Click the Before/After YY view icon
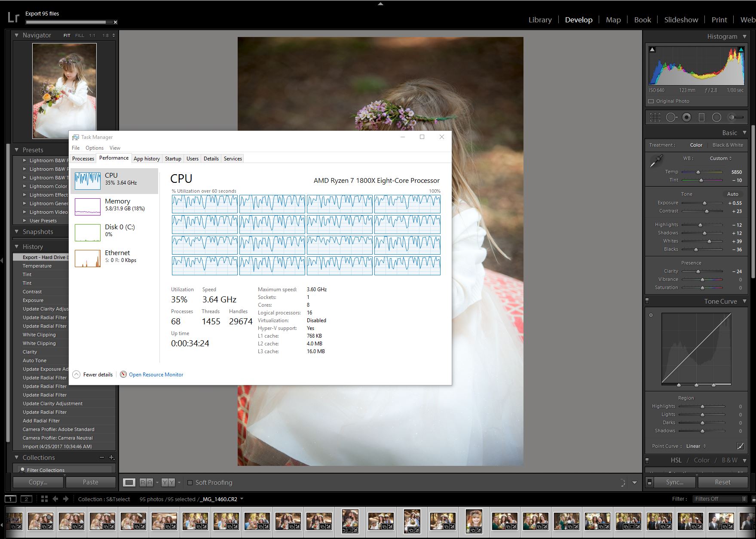 (168, 483)
